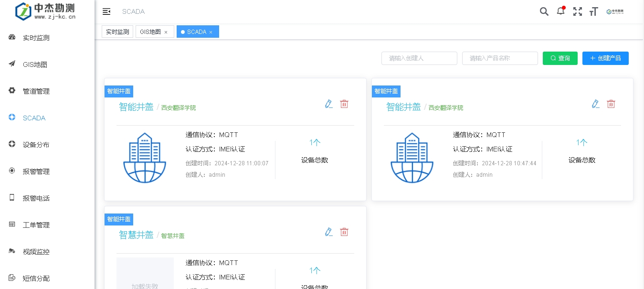The image size is (644, 289).
Task: Close the GIS地图 tab
Action: [166, 32]
